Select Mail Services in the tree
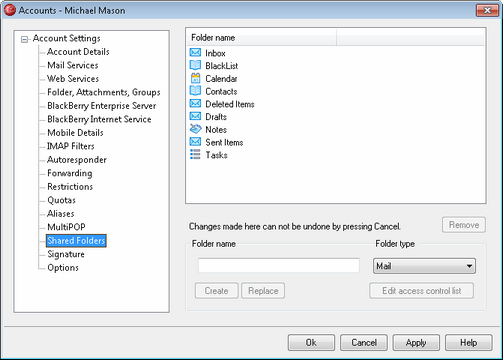Screen dimensions: 503x360 (x=73, y=65)
